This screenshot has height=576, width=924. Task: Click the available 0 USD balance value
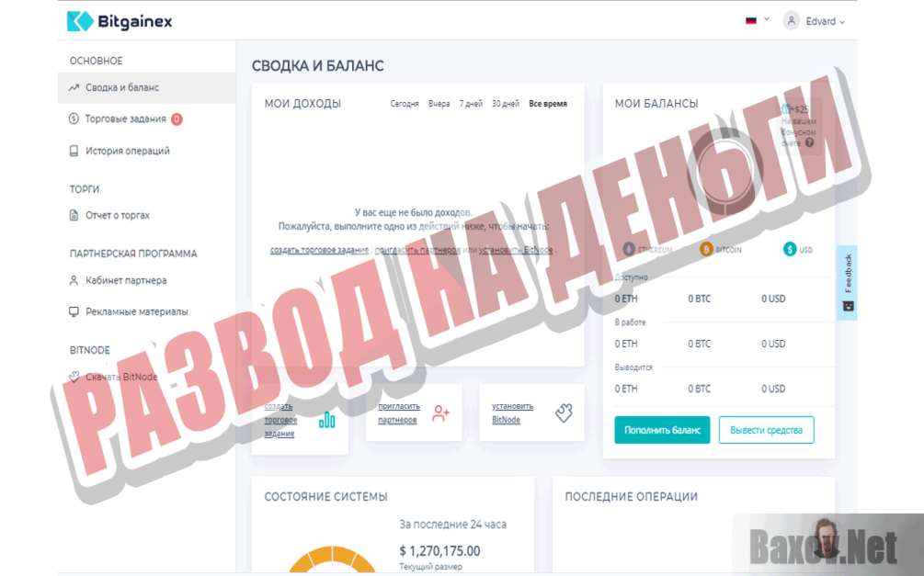coord(773,299)
